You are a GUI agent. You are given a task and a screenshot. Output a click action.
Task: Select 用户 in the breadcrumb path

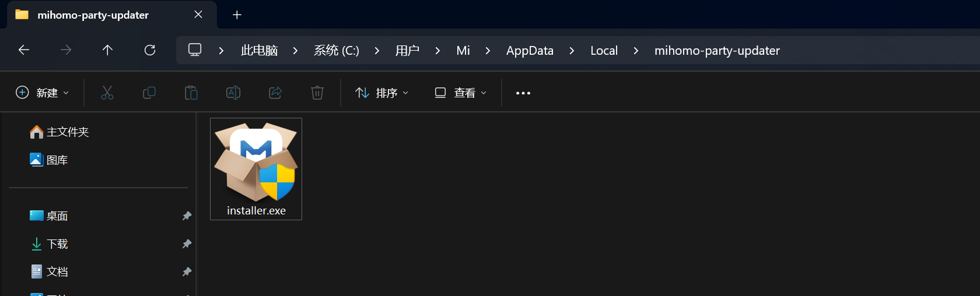(x=407, y=51)
